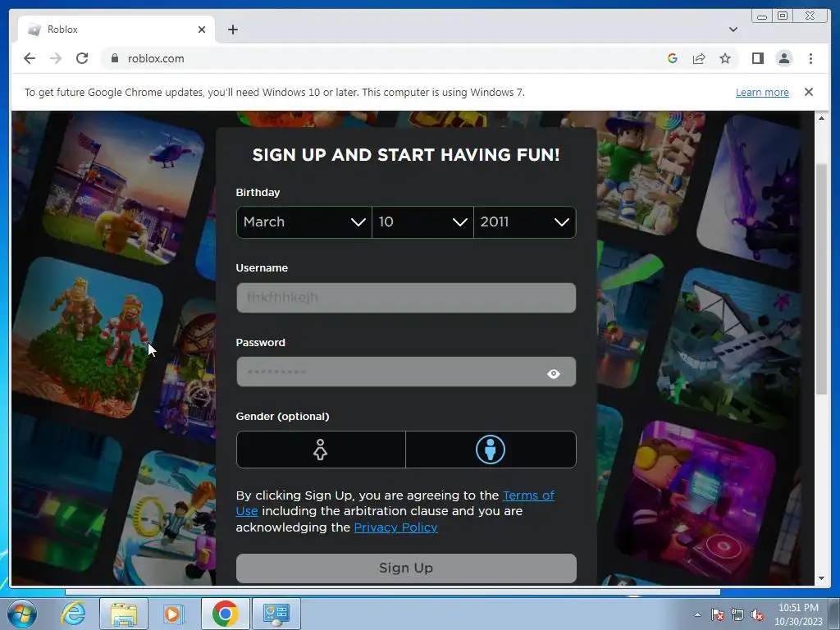Go back to the previous page
Image resolution: width=840 pixels, height=630 pixels.
30,58
